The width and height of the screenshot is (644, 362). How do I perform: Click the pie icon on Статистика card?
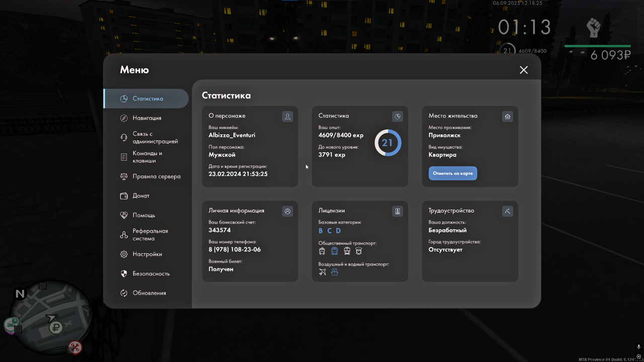[397, 117]
